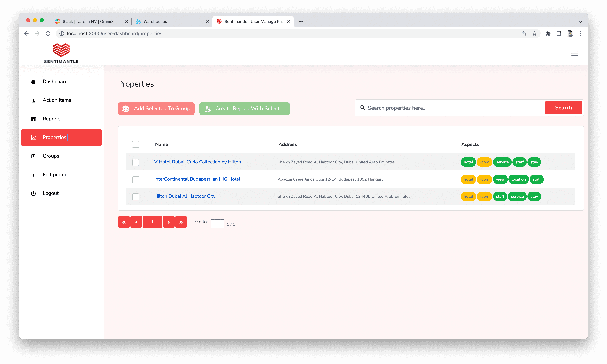Click the Sentimantle logo
This screenshot has height=364, width=607.
click(61, 52)
